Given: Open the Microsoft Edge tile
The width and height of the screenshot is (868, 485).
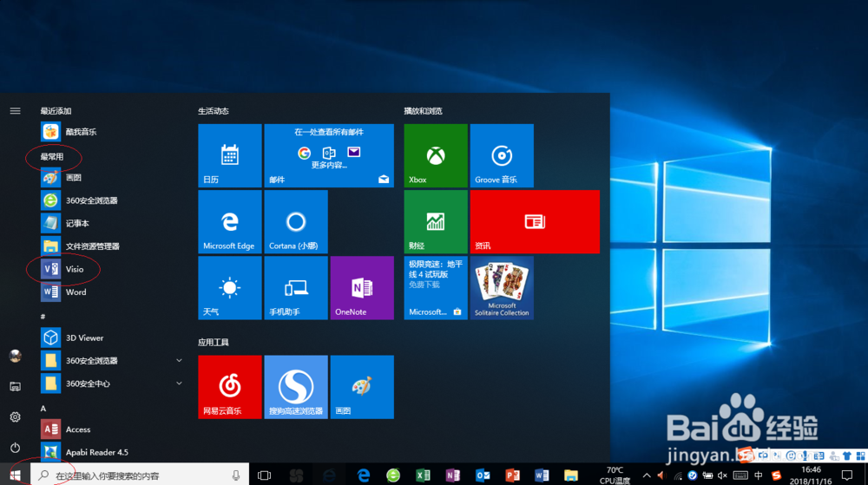Looking at the screenshot, I should tap(230, 222).
